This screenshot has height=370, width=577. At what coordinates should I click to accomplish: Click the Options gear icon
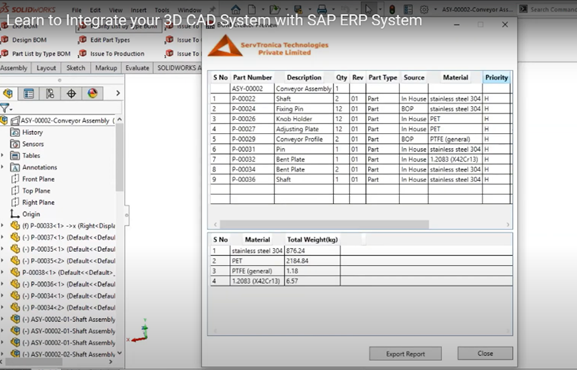point(424,9)
